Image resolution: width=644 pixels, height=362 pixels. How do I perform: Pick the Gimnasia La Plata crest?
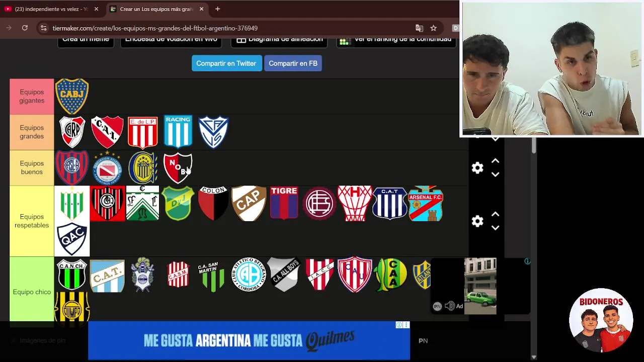coord(143,275)
